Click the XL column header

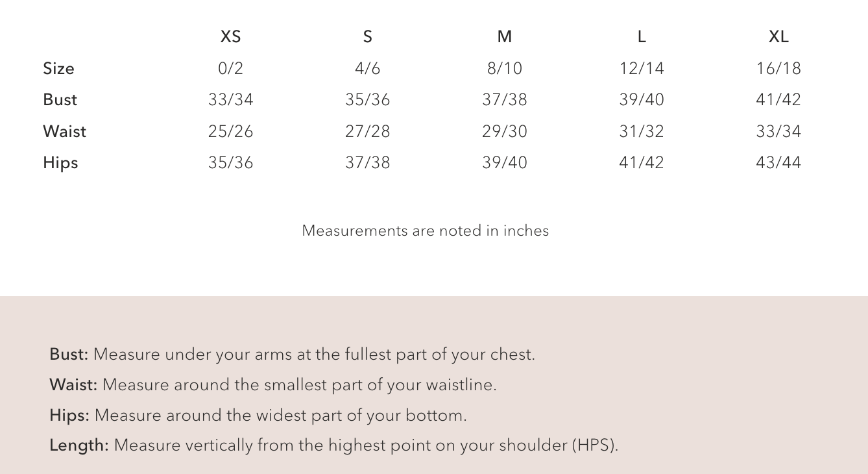tap(778, 37)
